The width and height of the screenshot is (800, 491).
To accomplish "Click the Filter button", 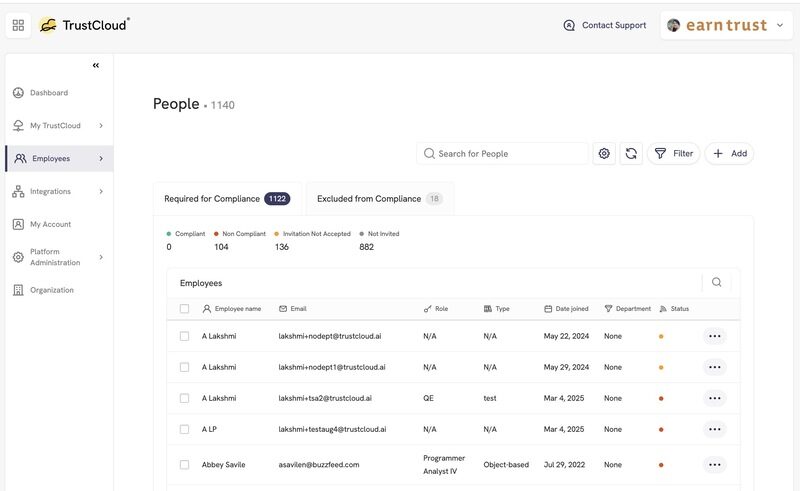I will [673, 154].
